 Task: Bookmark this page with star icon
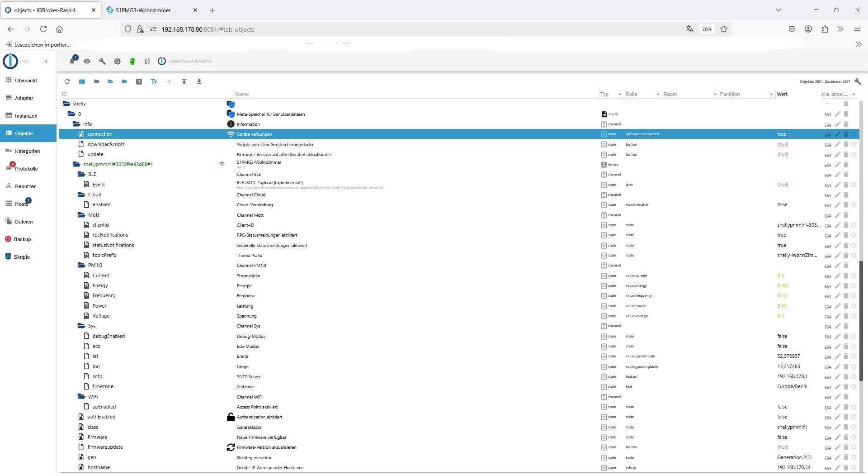coord(724,29)
